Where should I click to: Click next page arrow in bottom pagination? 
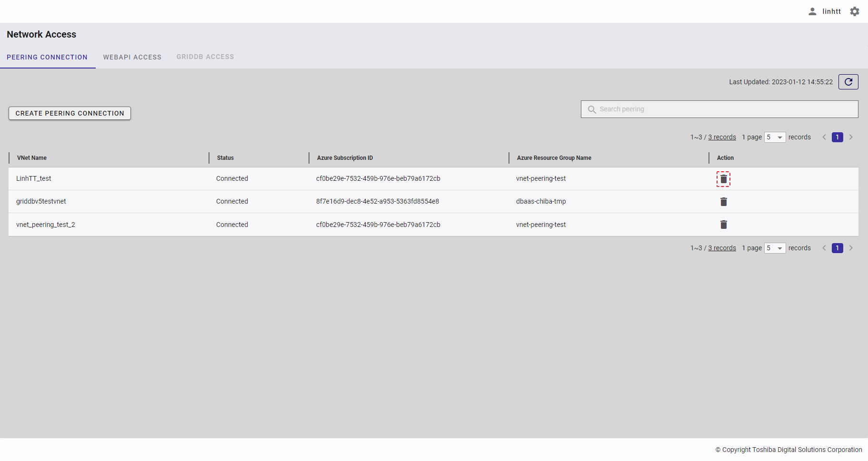pyautogui.click(x=851, y=248)
